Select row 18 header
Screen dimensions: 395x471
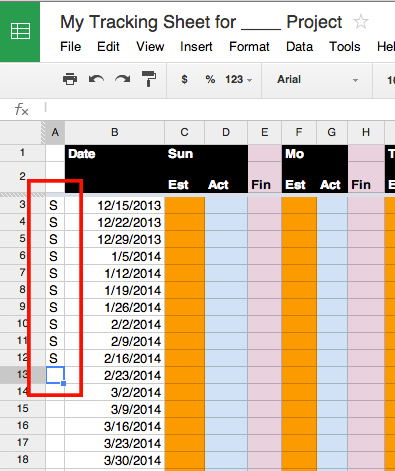[x=22, y=460]
